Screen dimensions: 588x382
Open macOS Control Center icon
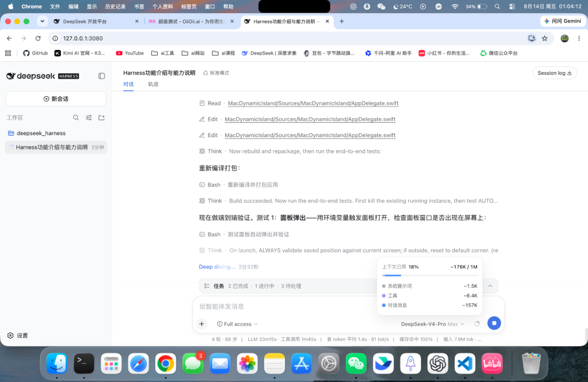[512, 6]
